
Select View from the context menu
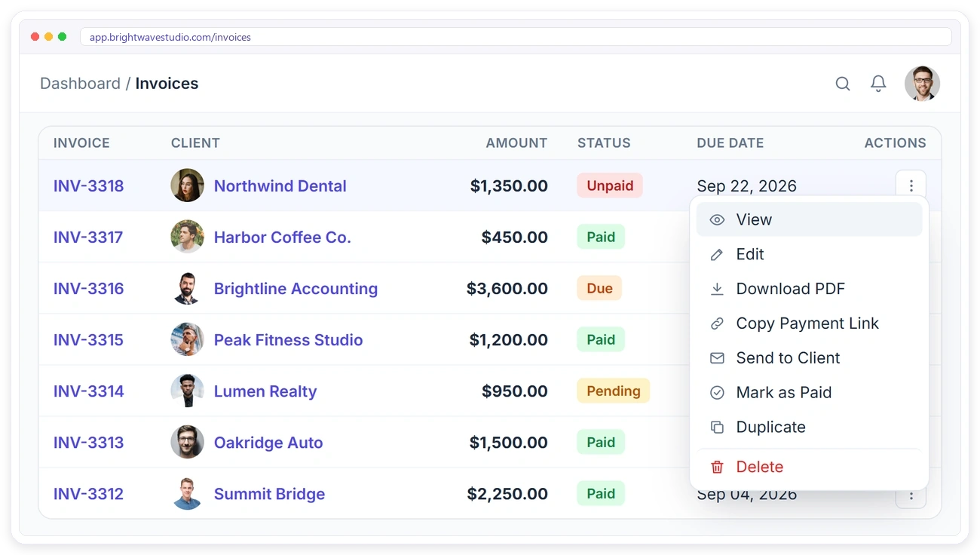tap(809, 219)
